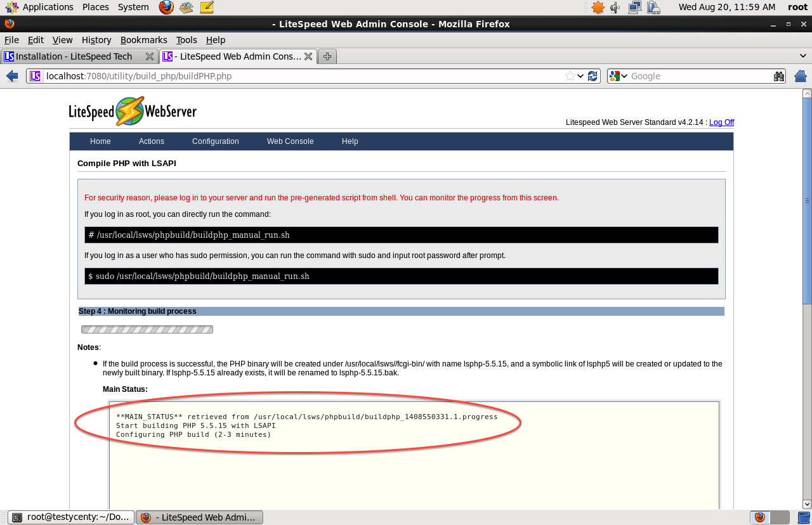Go to Home in the LiteSpeed nav bar
Viewport: 812px width, 525px height.
point(100,141)
